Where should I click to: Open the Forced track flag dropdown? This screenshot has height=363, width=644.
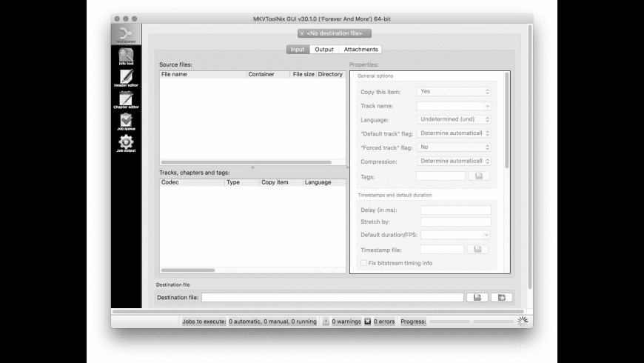click(454, 147)
